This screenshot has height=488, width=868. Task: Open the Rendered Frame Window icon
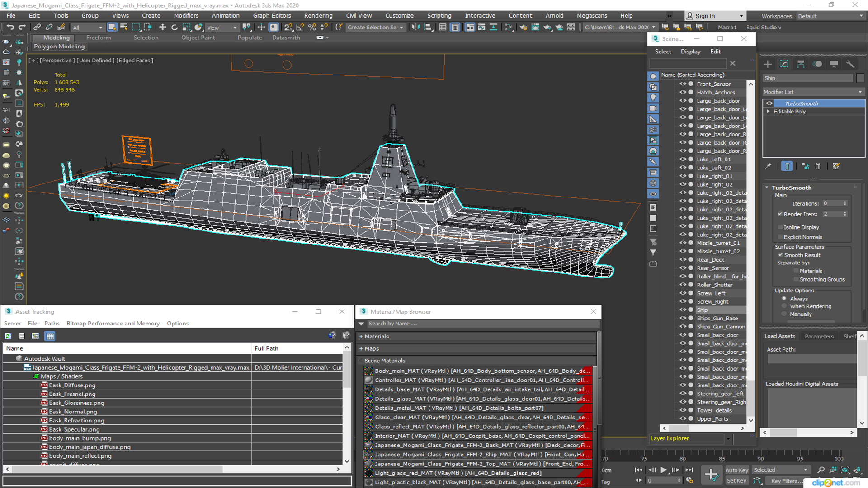[535, 27]
